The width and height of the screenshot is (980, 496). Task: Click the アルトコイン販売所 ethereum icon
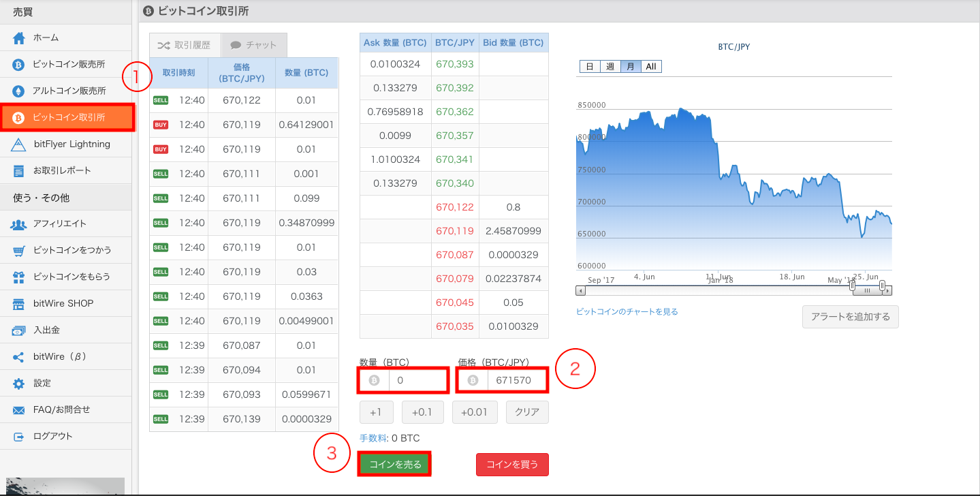click(19, 91)
